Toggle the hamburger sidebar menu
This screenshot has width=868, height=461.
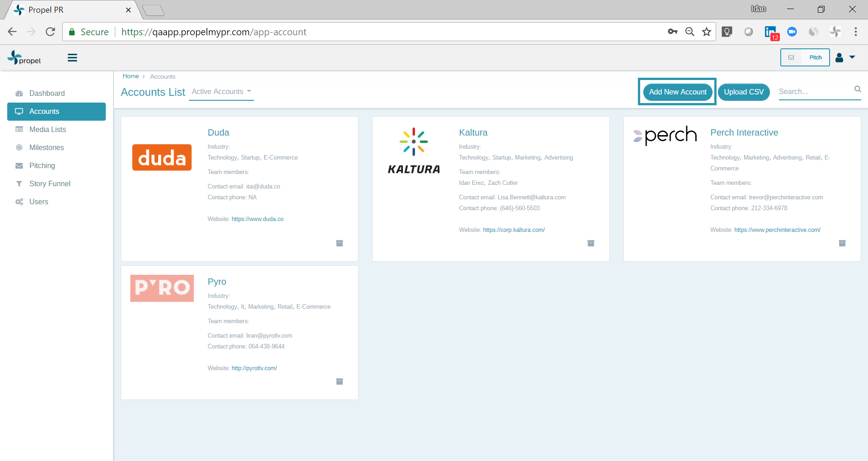point(72,58)
